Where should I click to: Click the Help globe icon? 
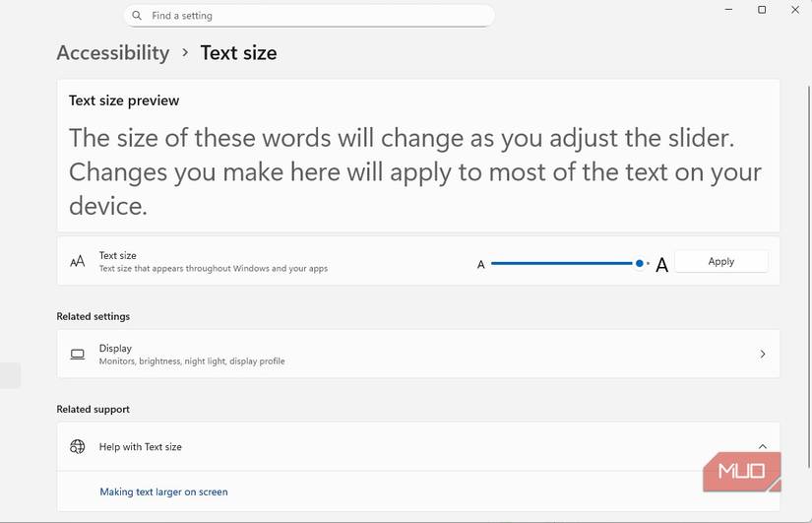[x=77, y=446]
